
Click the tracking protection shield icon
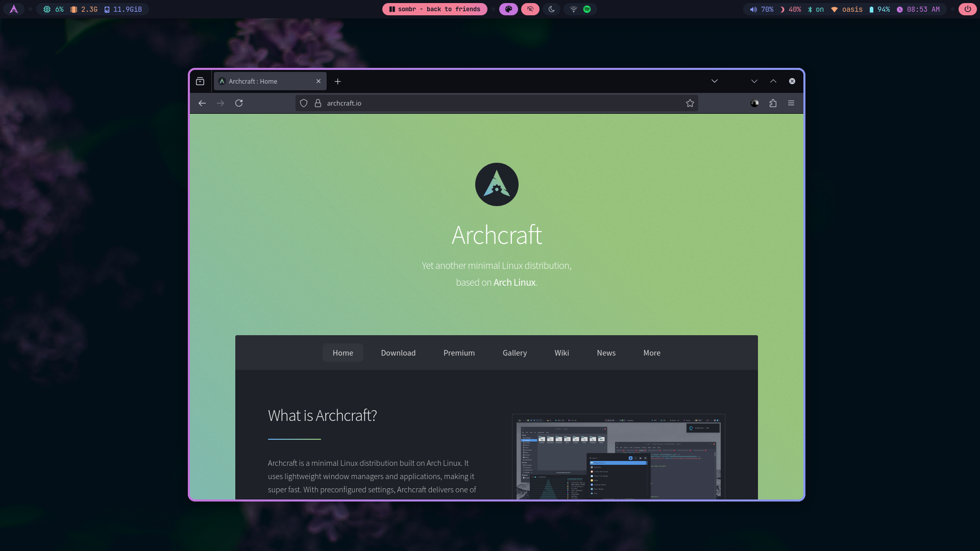(304, 103)
